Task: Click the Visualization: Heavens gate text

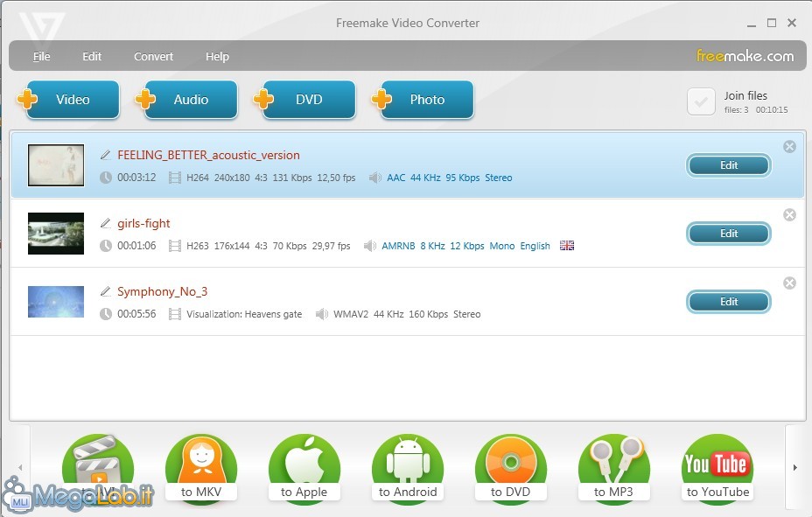Action: [x=244, y=314]
